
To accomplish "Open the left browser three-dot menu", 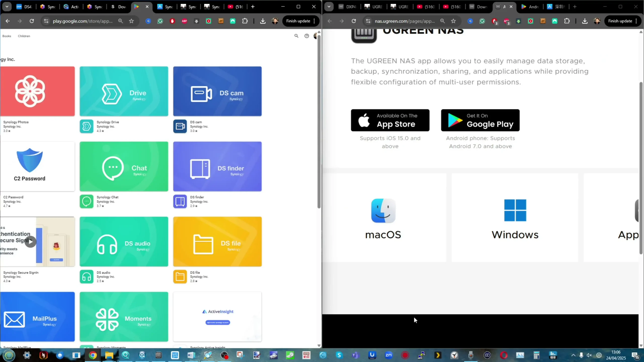I will click(314, 21).
